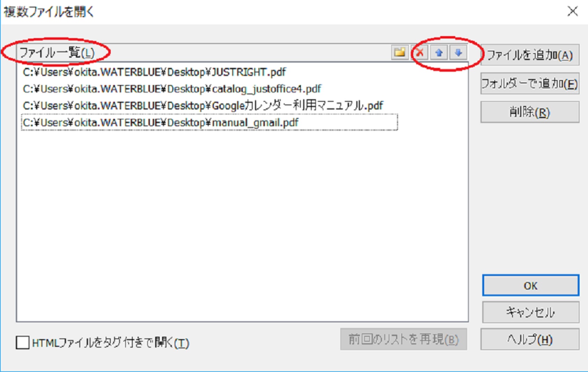
Task: Select JUSTRIGHT.pdf in the file list
Action: tap(154, 72)
